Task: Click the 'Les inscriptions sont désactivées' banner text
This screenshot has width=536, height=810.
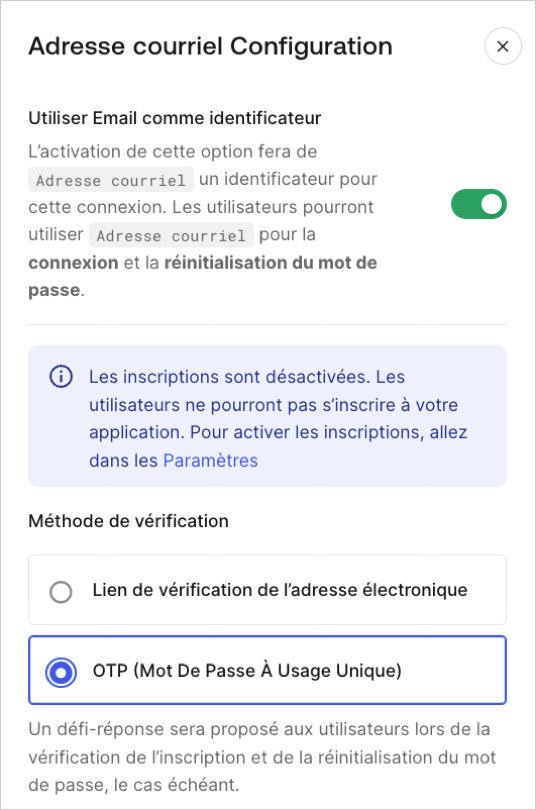Action: [229, 377]
